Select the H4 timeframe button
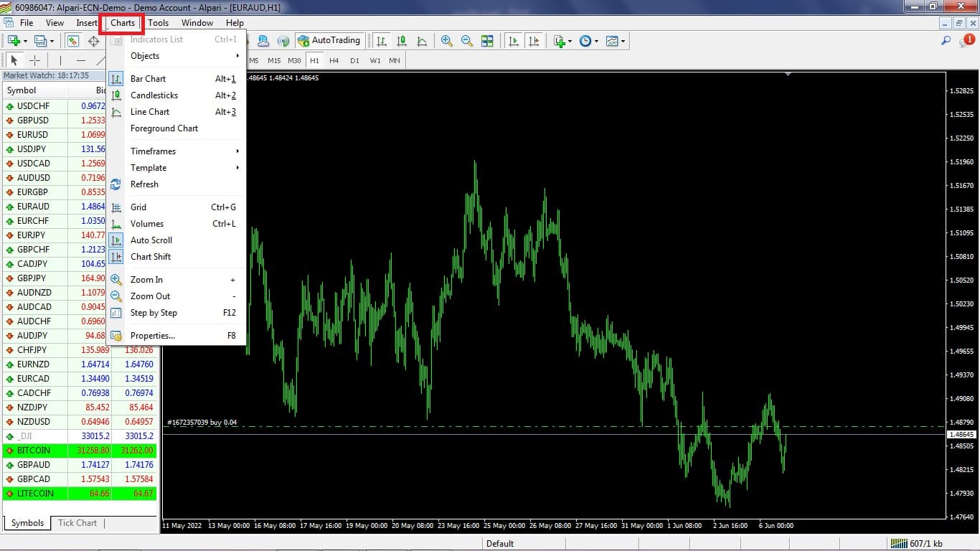980x551 pixels. tap(334, 61)
